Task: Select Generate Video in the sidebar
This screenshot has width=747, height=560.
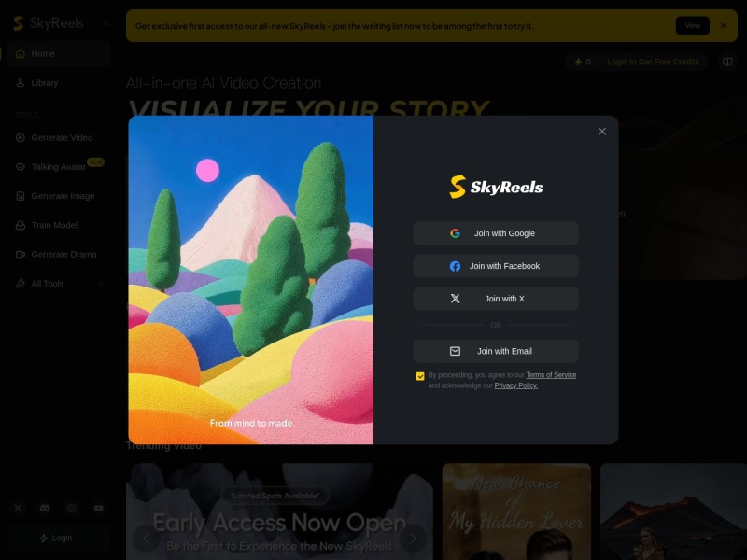Action: pyautogui.click(x=62, y=137)
